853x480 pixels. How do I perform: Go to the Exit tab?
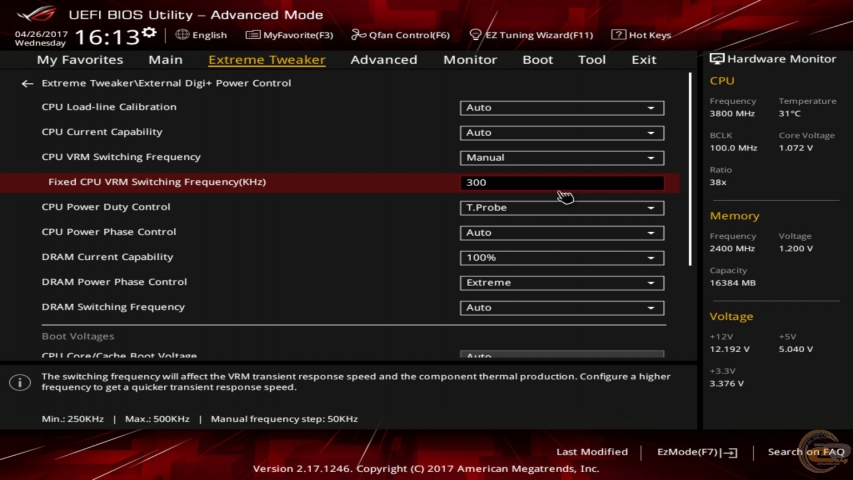point(644,59)
